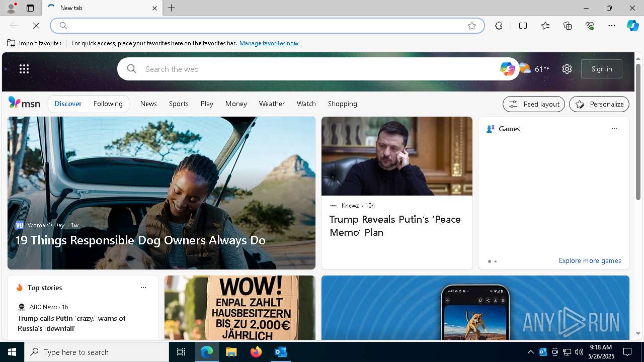Screen dimensions: 644x362
Task: Click the scrollbar down arrow
Action: tap(638, 333)
